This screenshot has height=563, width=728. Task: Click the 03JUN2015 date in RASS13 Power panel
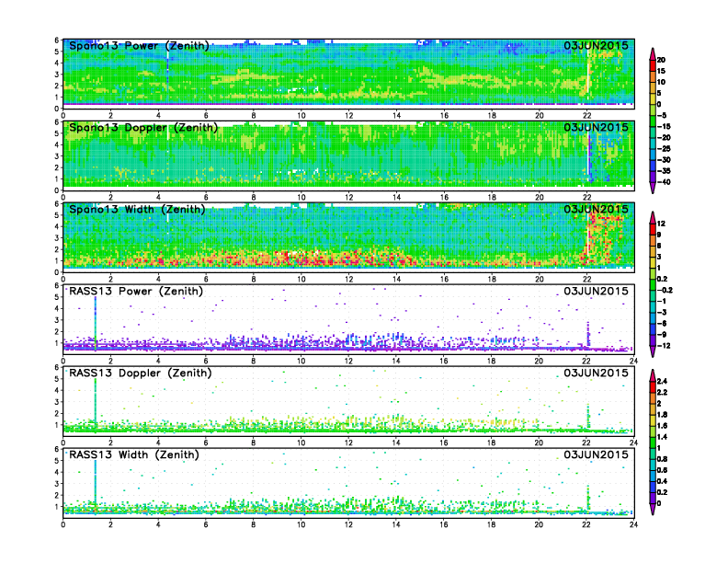(597, 291)
